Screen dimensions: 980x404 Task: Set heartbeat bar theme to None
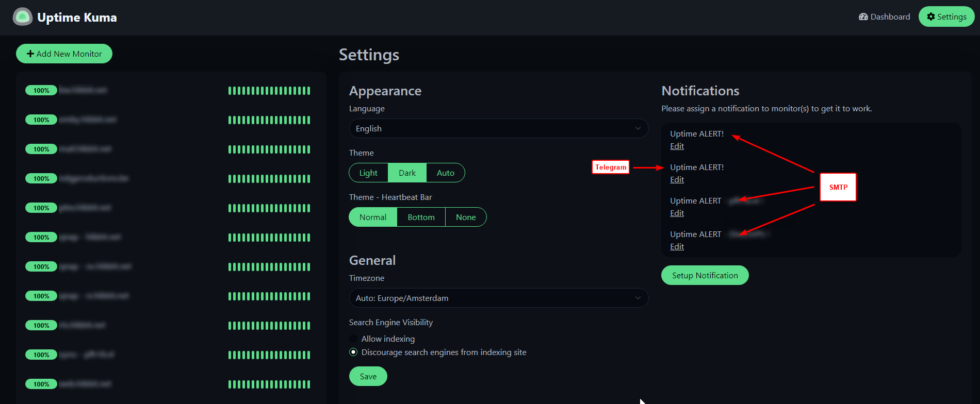pyautogui.click(x=466, y=217)
